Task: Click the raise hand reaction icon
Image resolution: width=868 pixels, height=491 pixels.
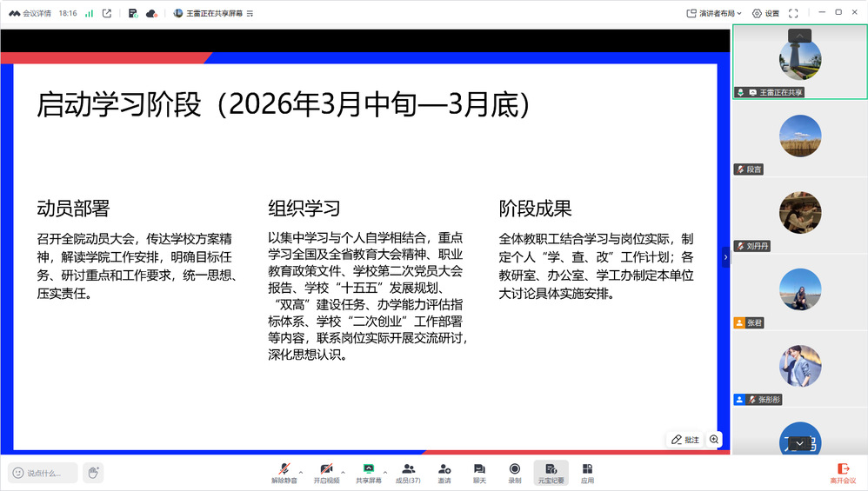Action: (x=93, y=473)
